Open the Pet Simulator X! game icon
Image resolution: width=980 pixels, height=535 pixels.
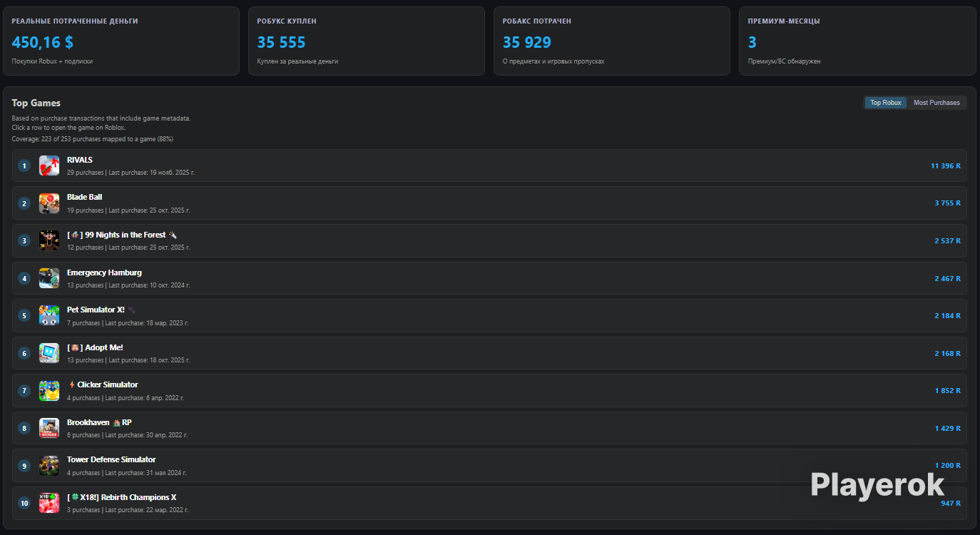point(49,315)
